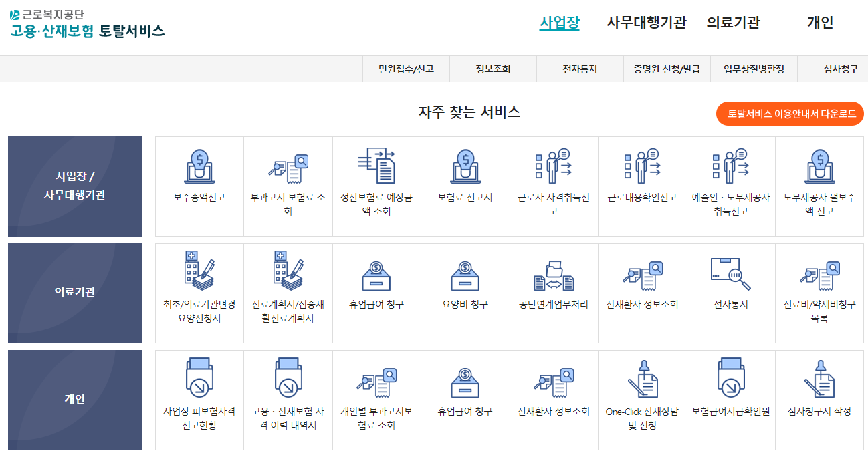Select 진료비/약제비청구 목록 icon

coord(819,275)
